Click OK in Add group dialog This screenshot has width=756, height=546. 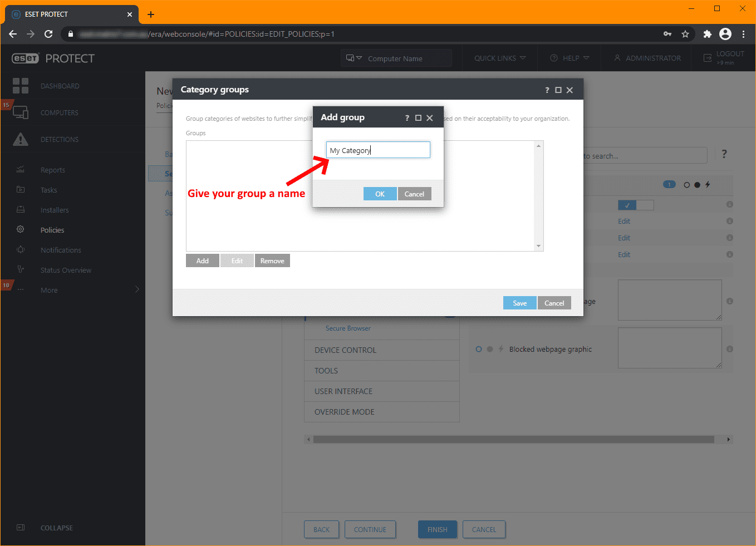tap(380, 194)
